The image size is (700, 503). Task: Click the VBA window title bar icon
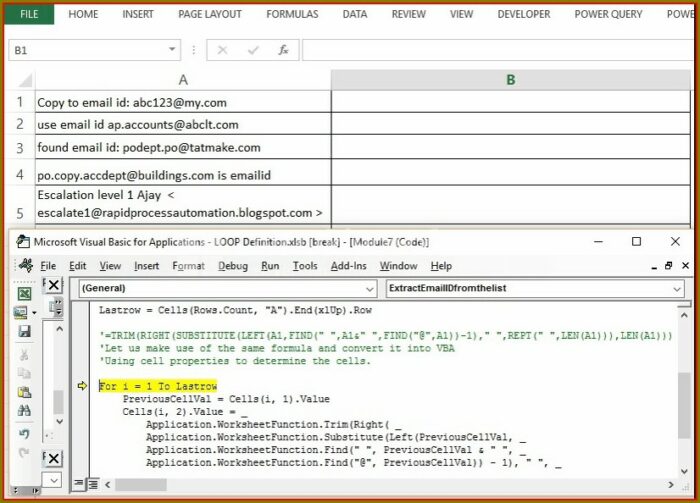click(x=23, y=242)
